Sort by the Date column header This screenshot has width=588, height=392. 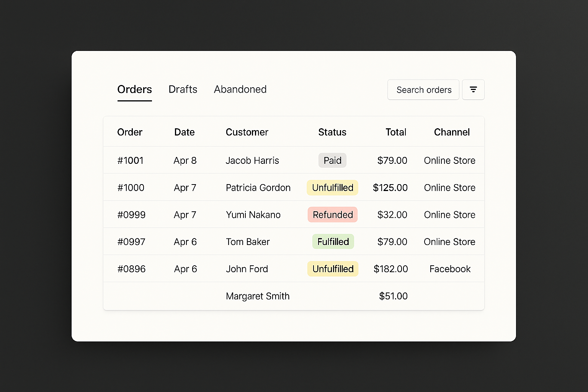pyautogui.click(x=184, y=132)
